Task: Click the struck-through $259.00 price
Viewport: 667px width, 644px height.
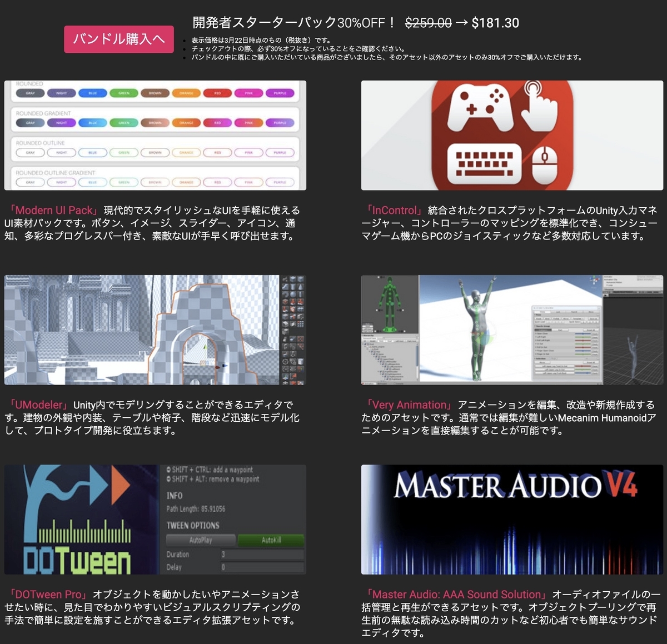Action: [x=428, y=23]
